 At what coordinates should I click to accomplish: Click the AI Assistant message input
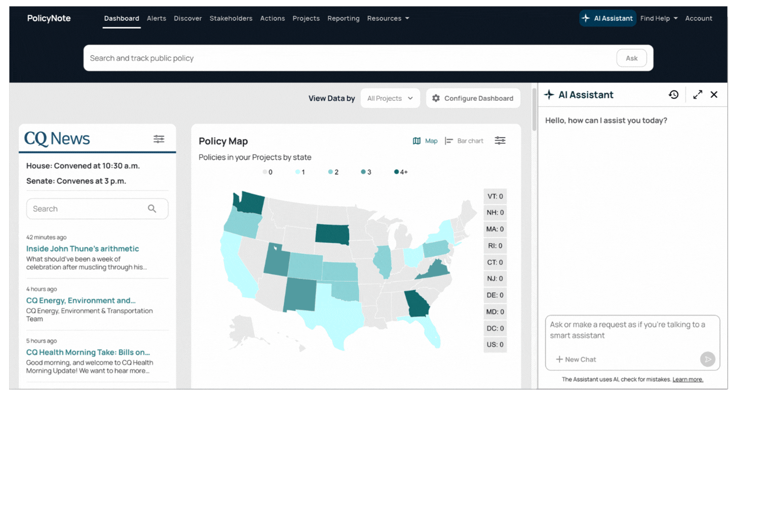pyautogui.click(x=632, y=330)
